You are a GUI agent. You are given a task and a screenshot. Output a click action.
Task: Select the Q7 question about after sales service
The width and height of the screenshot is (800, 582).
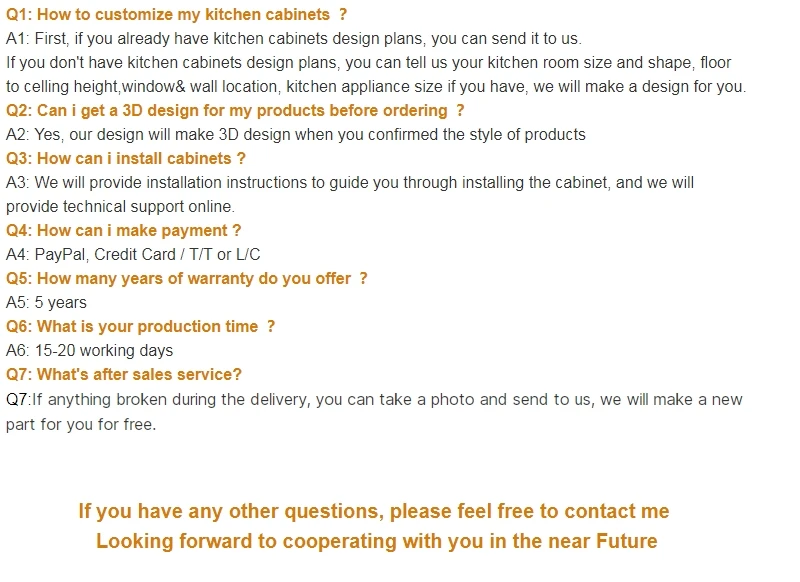(x=124, y=375)
